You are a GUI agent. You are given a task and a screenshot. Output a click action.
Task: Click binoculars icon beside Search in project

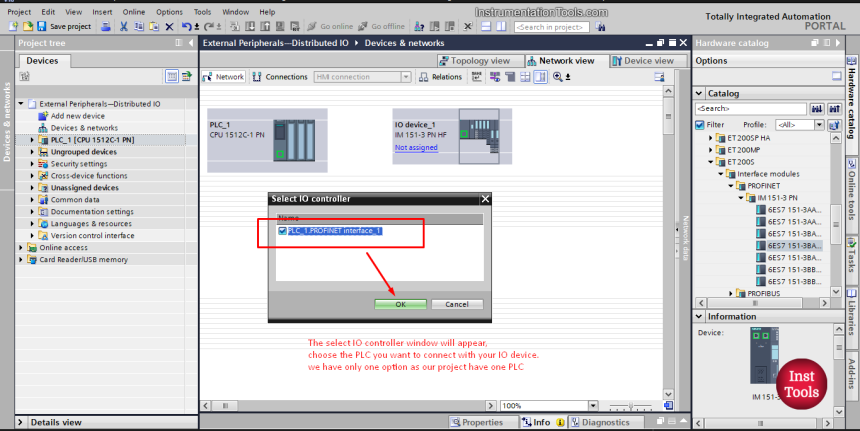(x=601, y=26)
